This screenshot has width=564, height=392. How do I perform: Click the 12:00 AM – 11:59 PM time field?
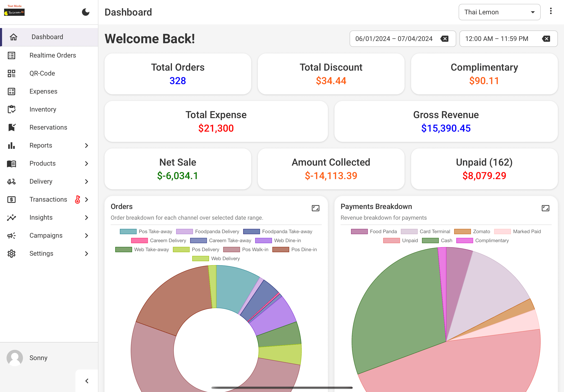pos(508,38)
